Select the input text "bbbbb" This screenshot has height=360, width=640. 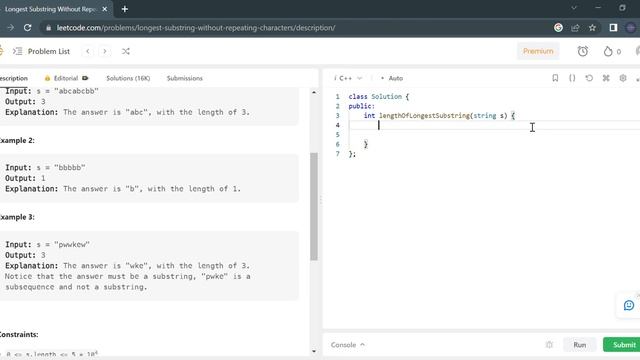(x=70, y=168)
